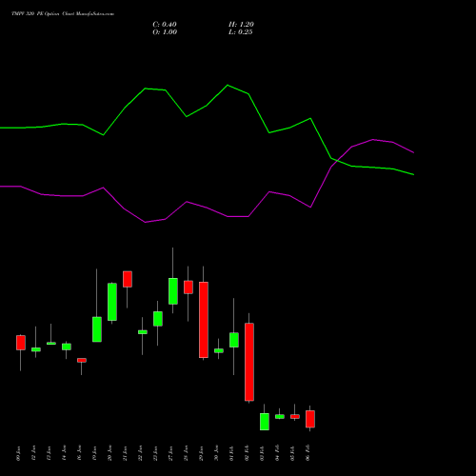Select the '27 Jan' date label
The width and height of the screenshot is (476, 476).
(170, 453)
